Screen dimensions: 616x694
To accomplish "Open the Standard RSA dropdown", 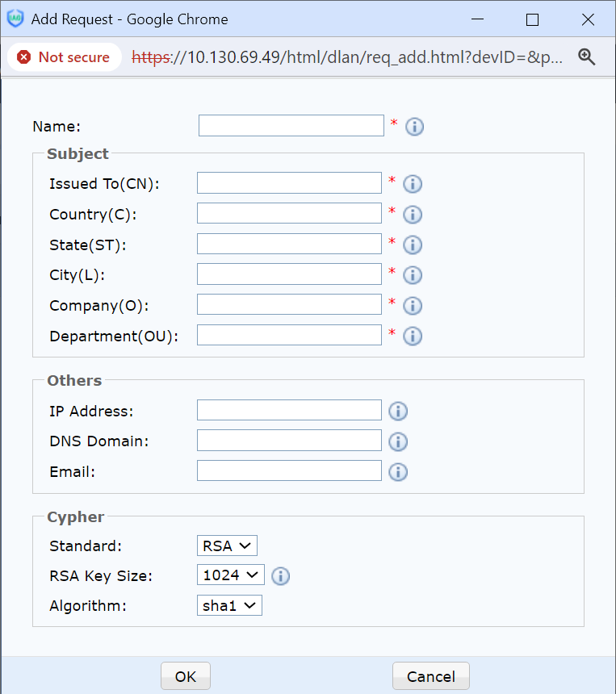I will tap(227, 546).
